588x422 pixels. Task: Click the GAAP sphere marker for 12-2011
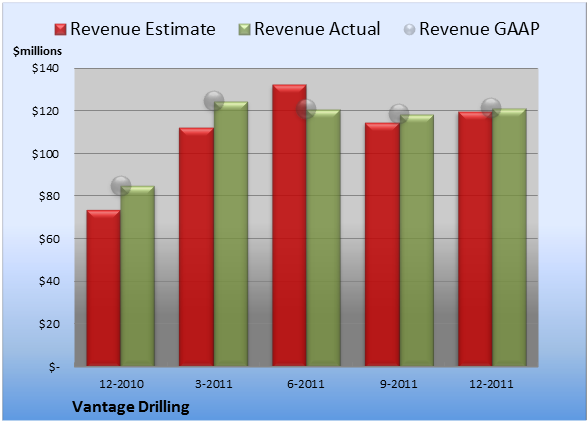(491, 108)
